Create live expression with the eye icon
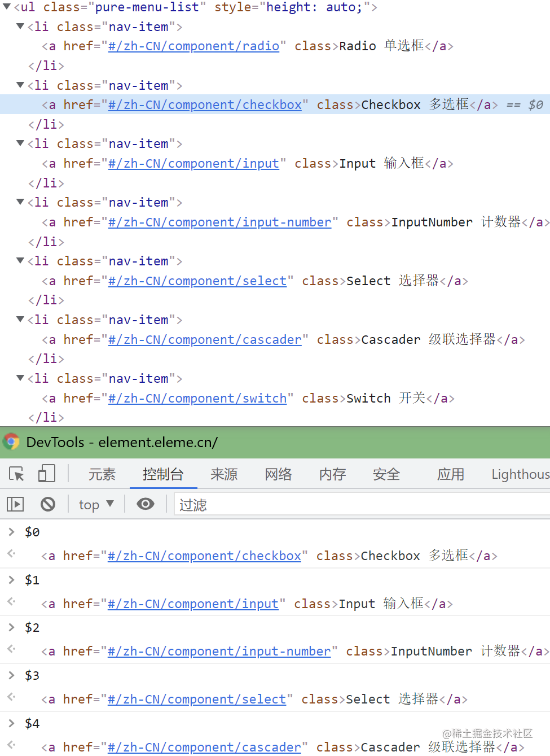550x756 pixels. pyautogui.click(x=146, y=504)
